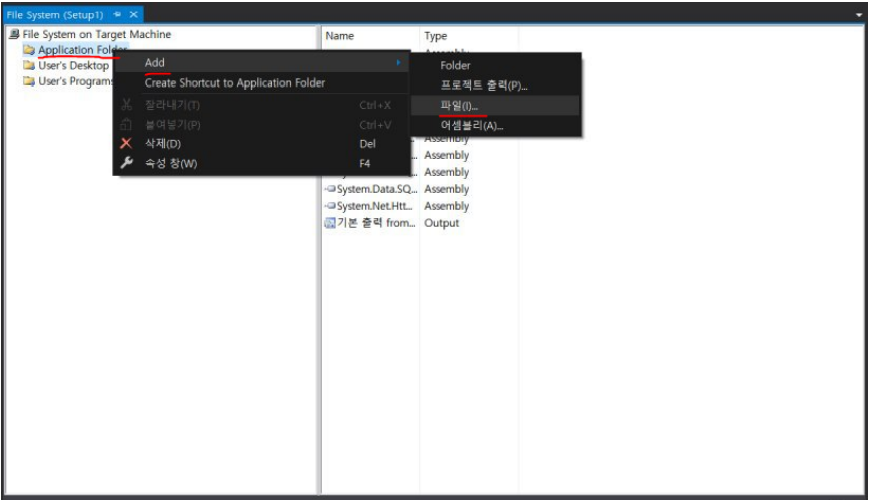Open the Add submenu
This screenshot has width=870, height=500.
click(261, 63)
